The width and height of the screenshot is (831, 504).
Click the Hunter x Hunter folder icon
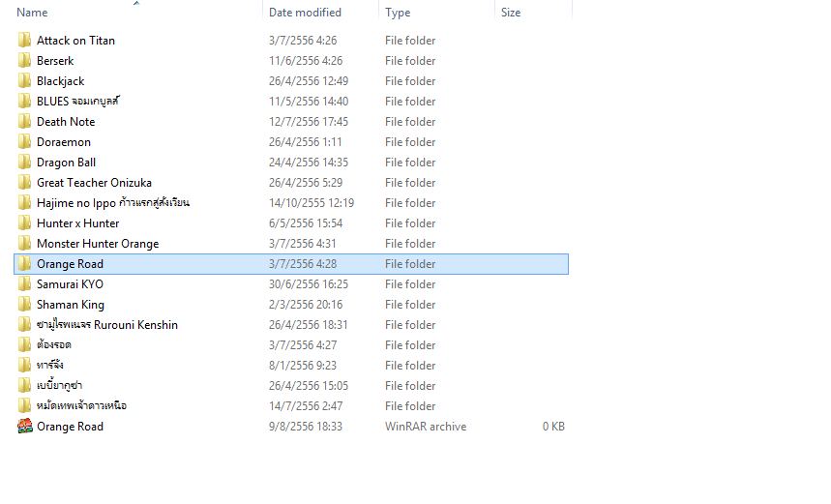(x=24, y=223)
